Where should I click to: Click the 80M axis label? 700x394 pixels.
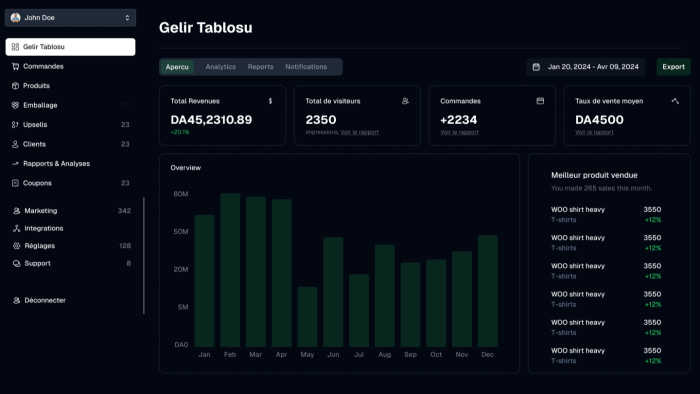pos(181,194)
